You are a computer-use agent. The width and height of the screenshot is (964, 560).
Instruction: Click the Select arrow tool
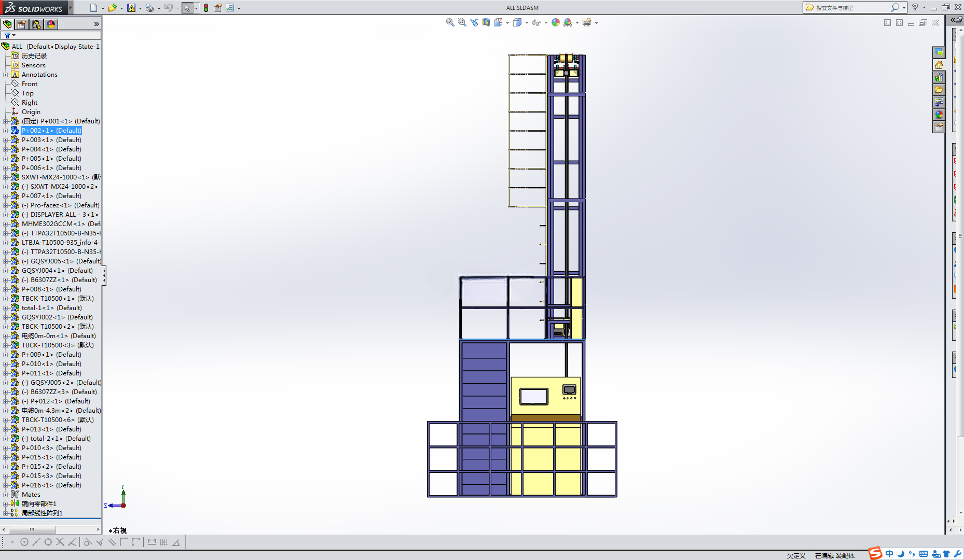tap(187, 8)
